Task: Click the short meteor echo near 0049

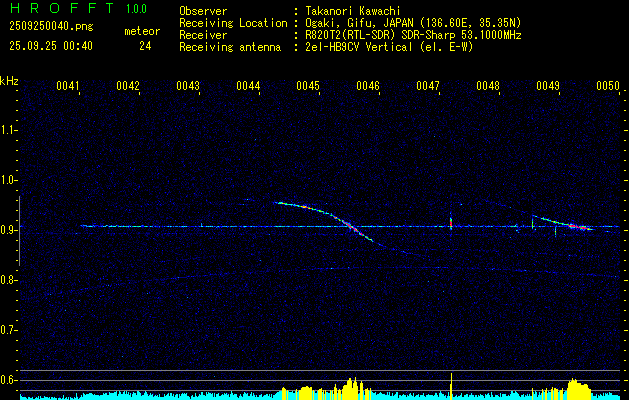Action: (562, 223)
